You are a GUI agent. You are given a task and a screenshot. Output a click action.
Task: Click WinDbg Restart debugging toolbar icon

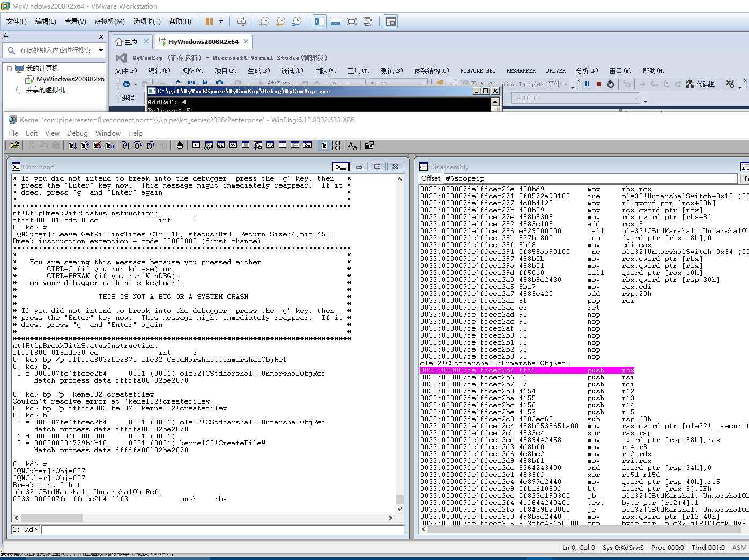point(85,145)
